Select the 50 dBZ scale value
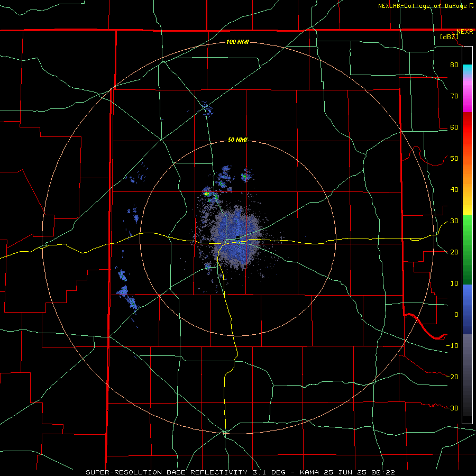Image resolution: width=476 pixels, height=476 pixels. [454, 159]
